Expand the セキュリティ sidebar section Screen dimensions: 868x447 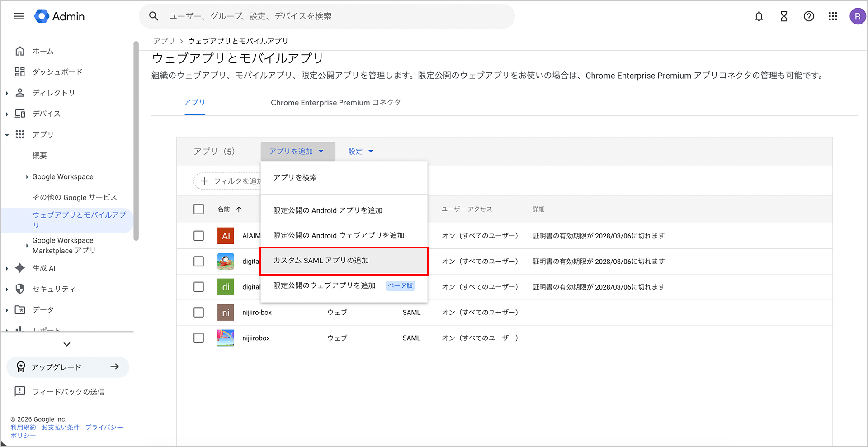[x=7, y=289]
